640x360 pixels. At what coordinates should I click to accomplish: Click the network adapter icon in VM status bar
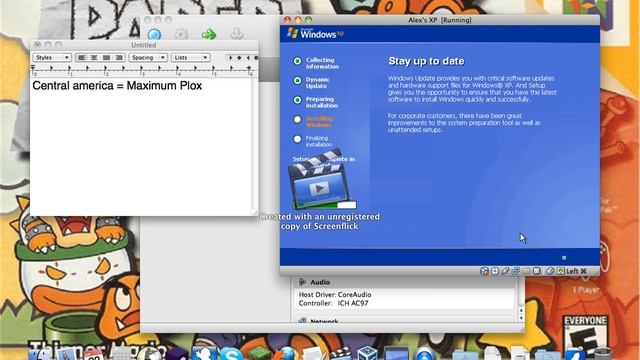[516, 271]
